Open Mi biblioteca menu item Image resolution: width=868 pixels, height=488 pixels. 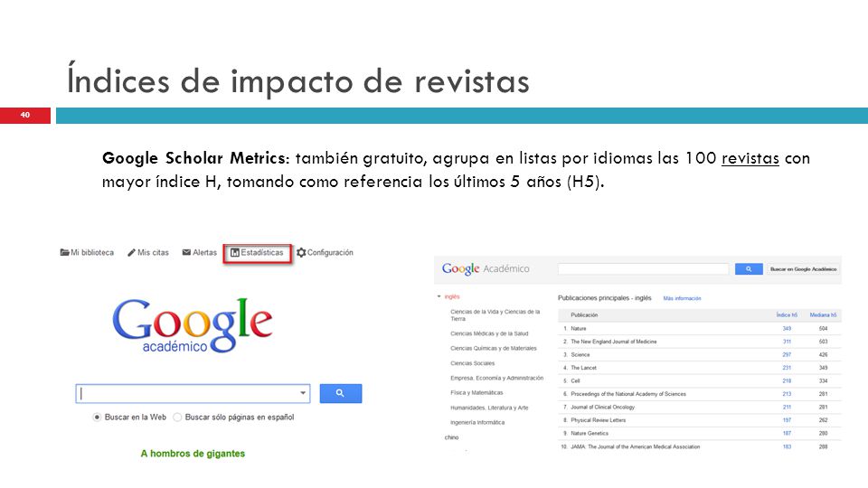coord(87,253)
